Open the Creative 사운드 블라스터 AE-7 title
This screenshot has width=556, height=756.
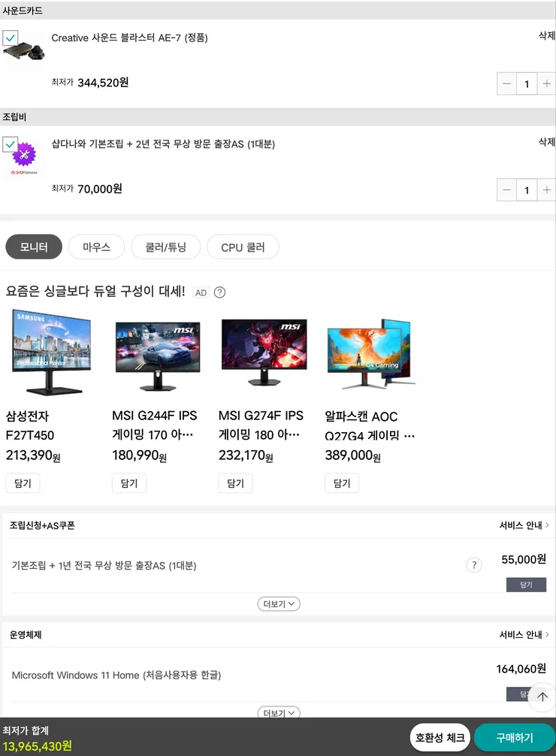point(130,38)
